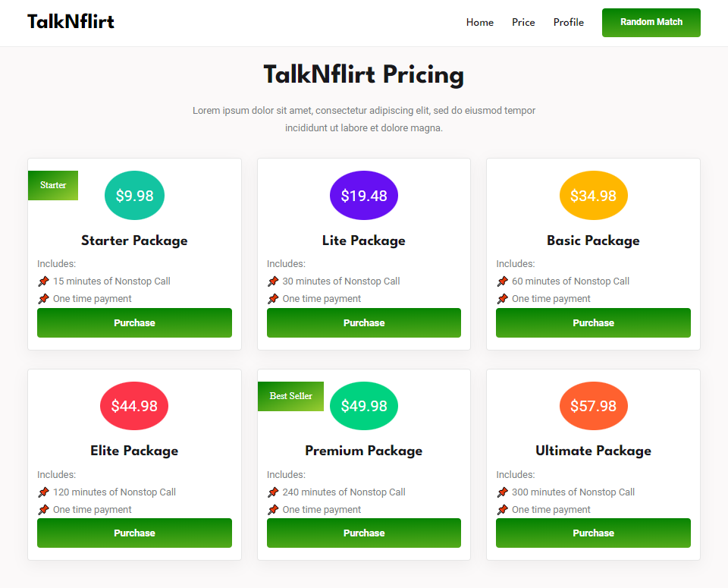Open the Profile navigation item
The height and width of the screenshot is (588, 728).
coord(568,23)
